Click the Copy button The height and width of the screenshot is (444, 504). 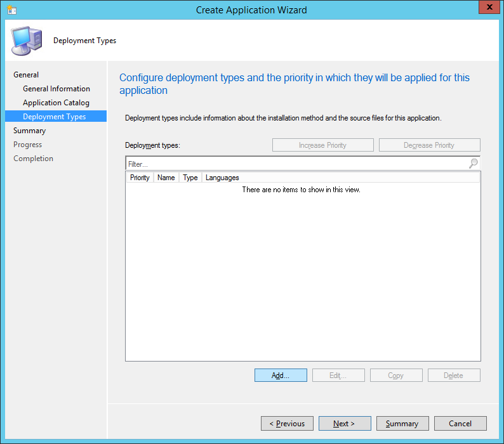tap(396, 375)
